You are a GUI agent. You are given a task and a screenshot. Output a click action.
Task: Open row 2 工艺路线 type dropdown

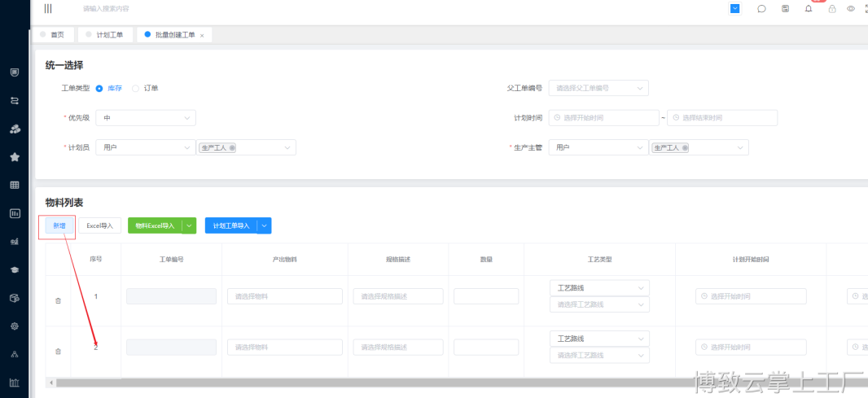(x=599, y=339)
